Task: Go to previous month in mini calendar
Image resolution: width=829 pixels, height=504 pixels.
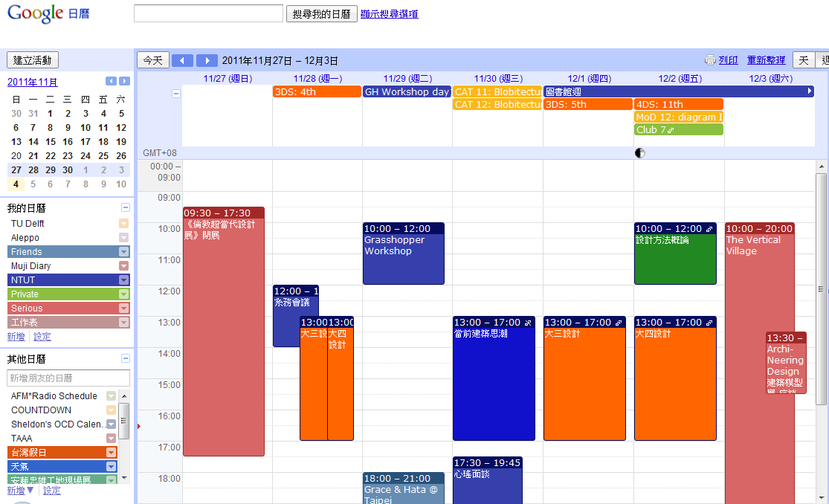Action: pos(111,81)
